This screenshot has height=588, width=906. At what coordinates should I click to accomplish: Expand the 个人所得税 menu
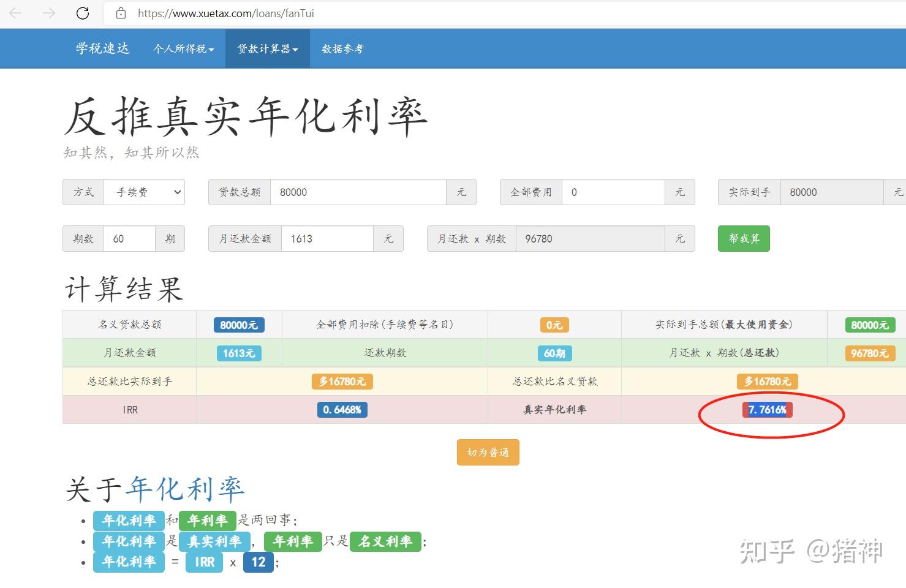pos(184,48)
